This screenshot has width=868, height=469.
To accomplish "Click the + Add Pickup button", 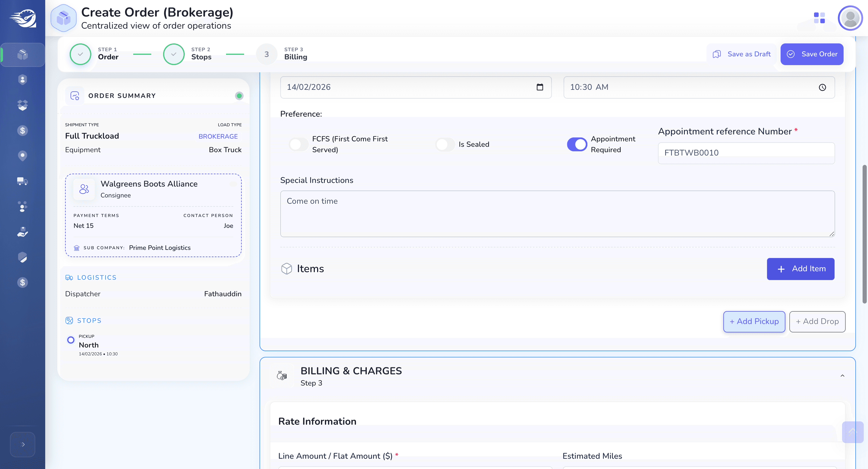I will tap(754, 321).
